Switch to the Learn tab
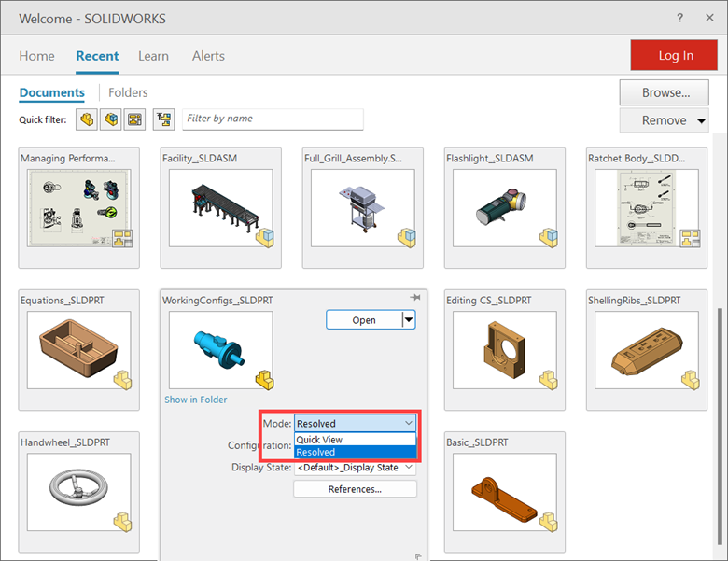This screenshot has height=561, width=728. [x=153, y=56]
